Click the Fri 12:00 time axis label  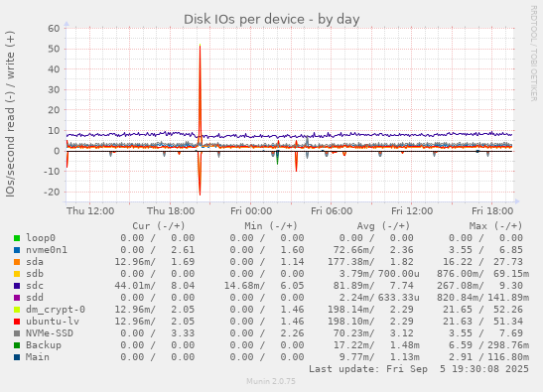point(412,211)
